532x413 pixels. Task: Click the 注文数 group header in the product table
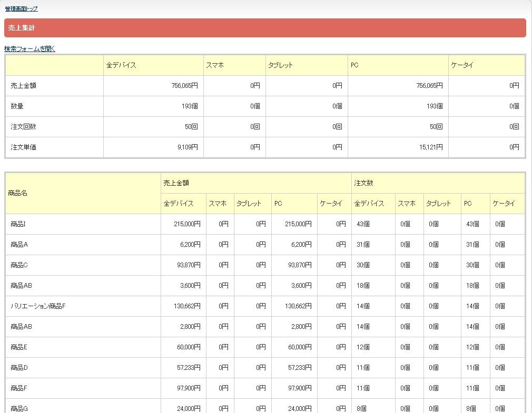[x=364, y=183]
